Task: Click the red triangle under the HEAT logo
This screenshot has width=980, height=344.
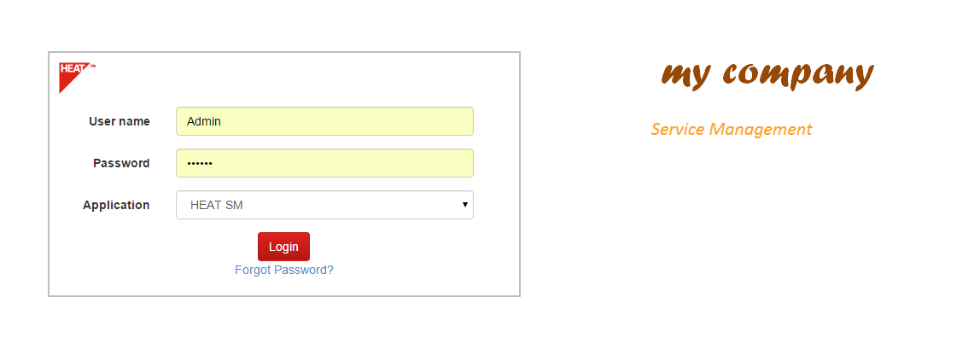Action: [66, 83]
